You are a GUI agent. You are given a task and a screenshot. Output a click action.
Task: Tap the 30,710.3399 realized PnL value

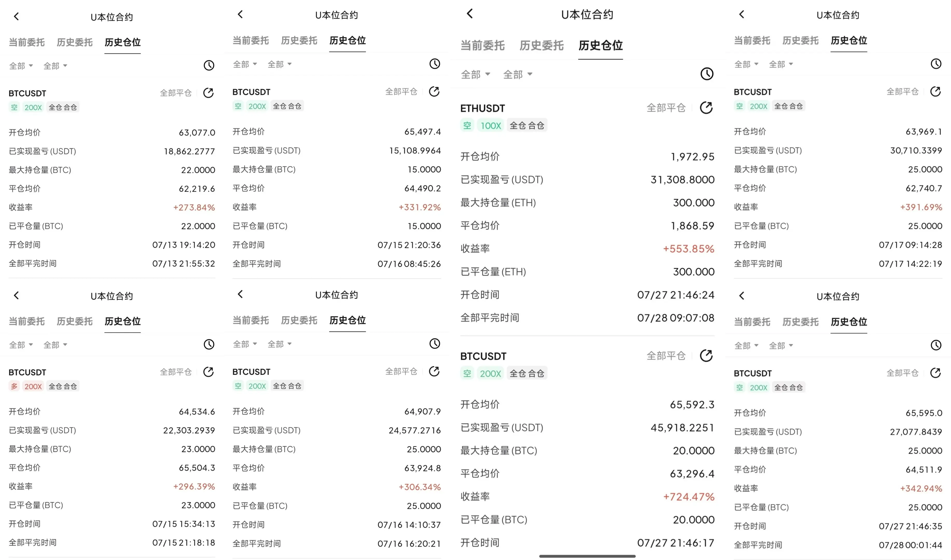click(916, 151)
